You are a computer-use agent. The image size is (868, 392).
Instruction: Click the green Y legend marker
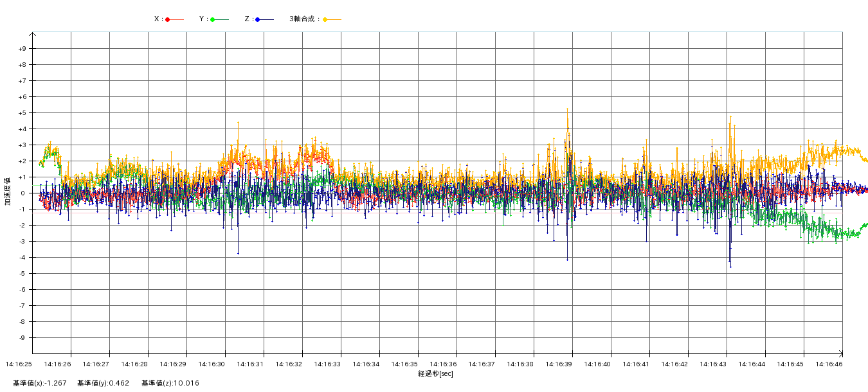[x=213, y=19]
